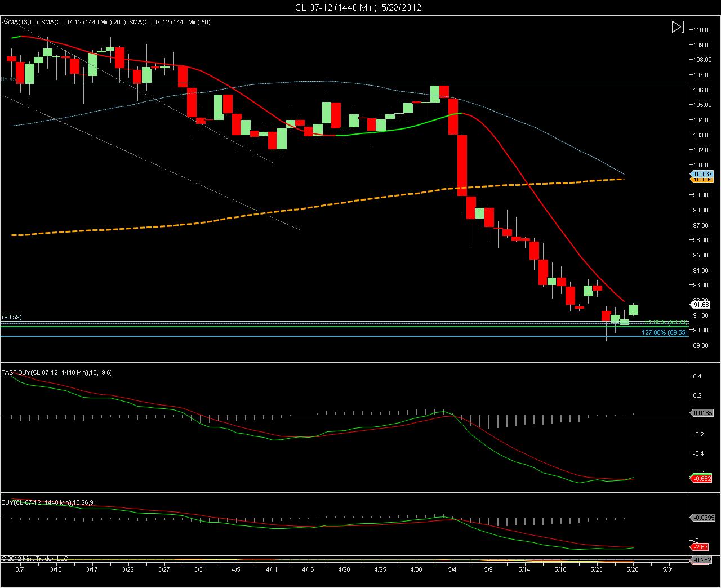This screenshot has height=588, width=721.
Task: Click the 127.00% (89.55) Fibonacci level label
Action: (x=665, y=332)
